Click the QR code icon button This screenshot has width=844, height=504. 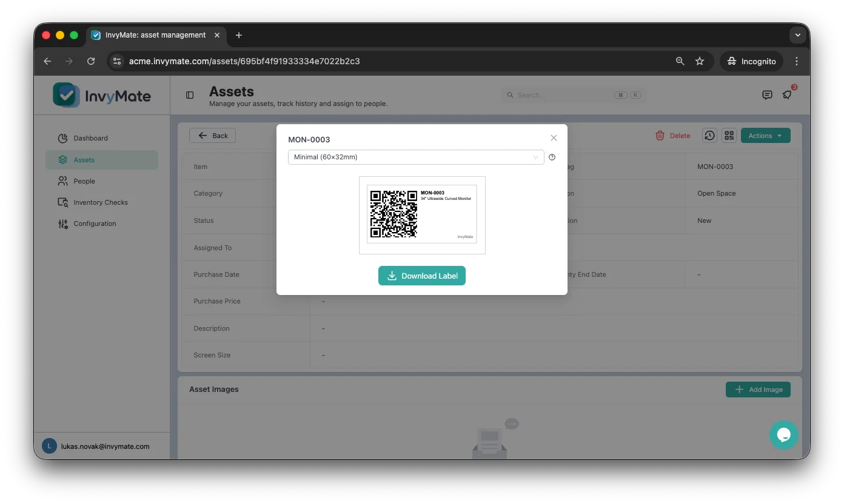click(x=729, y=136)
